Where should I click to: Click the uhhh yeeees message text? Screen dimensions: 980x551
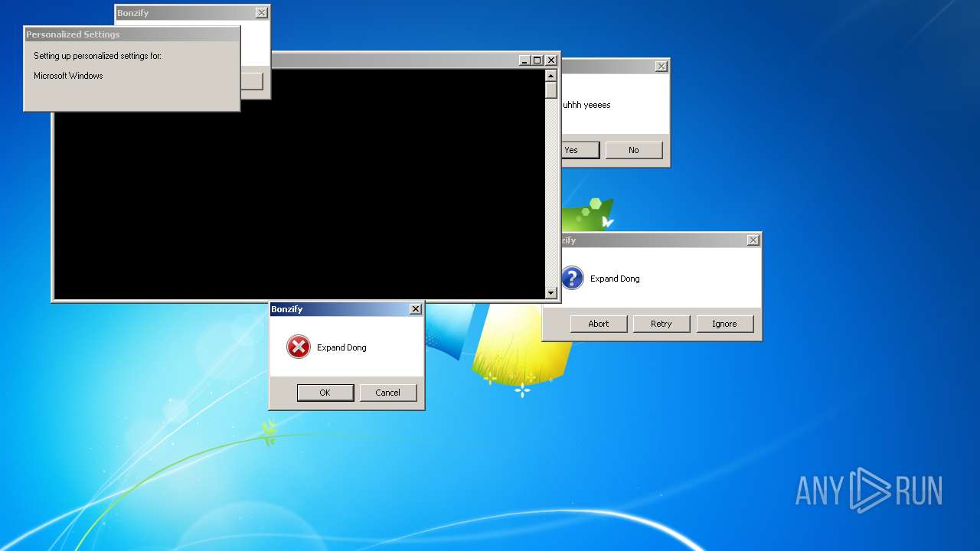click(x=587, y=105)
